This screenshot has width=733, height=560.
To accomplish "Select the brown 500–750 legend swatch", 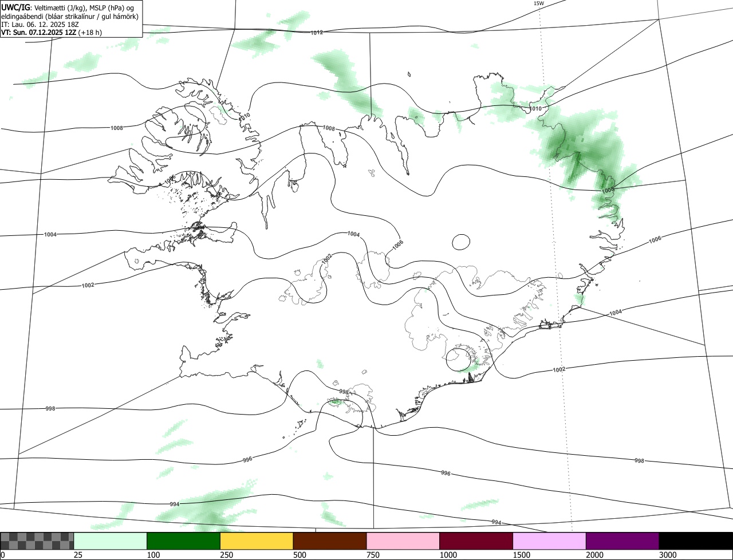I will click(x=330, y=541).
